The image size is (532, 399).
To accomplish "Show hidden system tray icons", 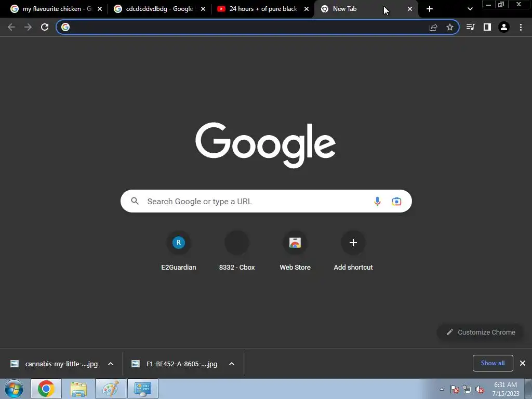I will (x=442, y=389).
